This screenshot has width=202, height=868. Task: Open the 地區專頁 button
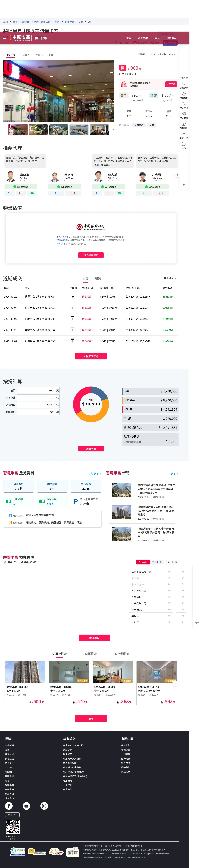coord(94,638)
